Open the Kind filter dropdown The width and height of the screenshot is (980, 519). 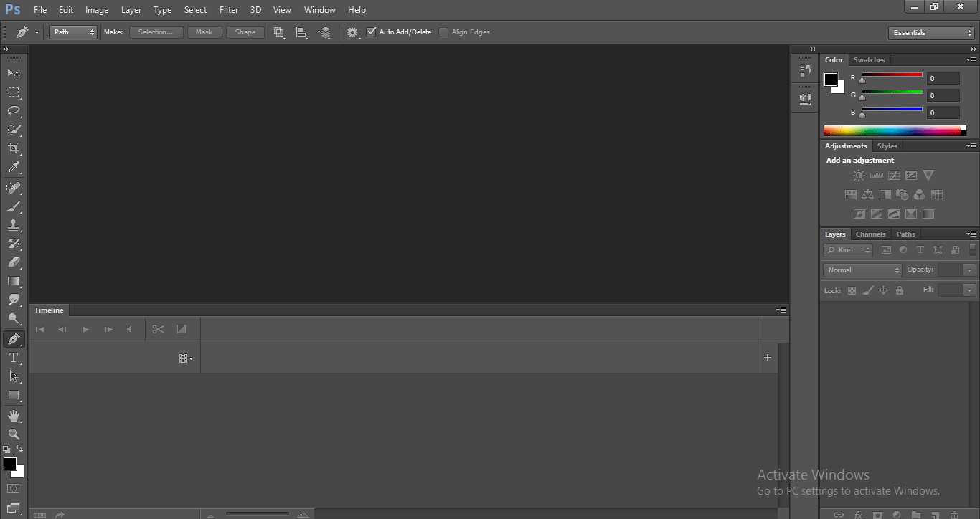click(x=848, y=250)
